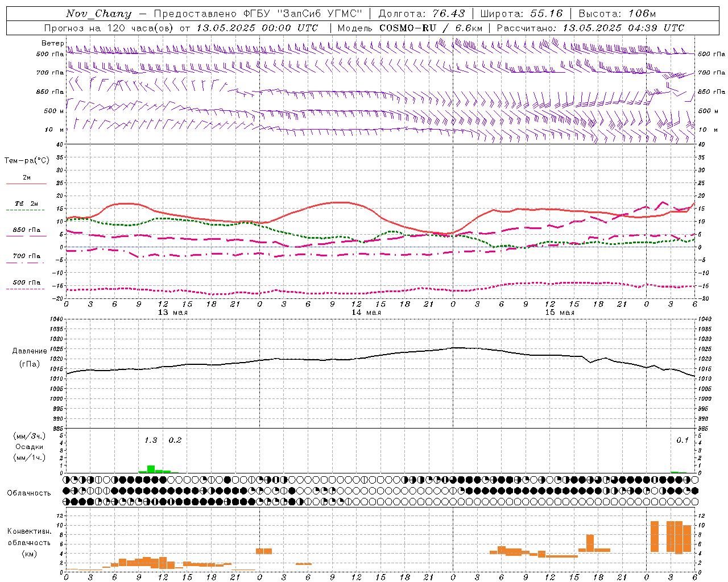
Task: Click the '-20' value on left temperature axis
Action: point(57,298)
